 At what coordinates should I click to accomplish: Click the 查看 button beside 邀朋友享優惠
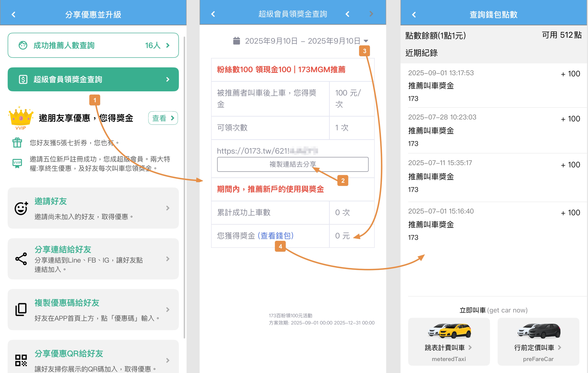click(163, 118)
